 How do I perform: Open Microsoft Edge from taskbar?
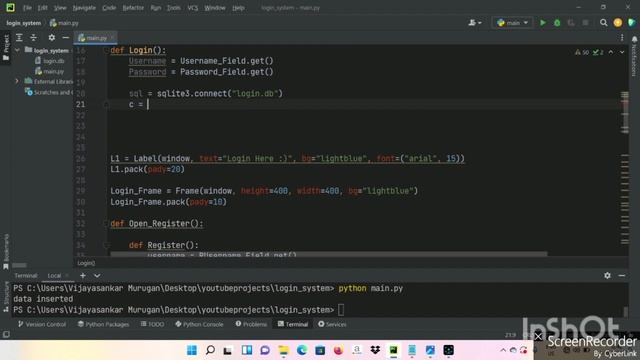[302, 350]
